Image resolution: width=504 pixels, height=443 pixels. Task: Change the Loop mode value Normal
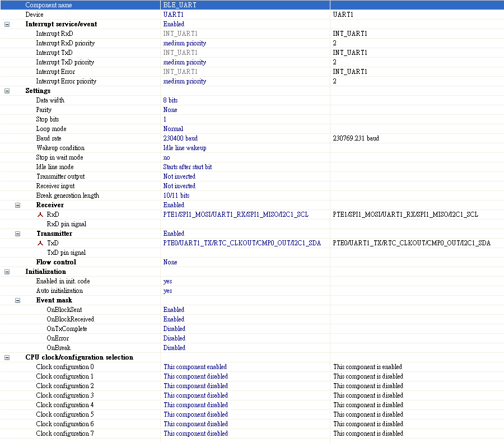[x=173, y=129]
